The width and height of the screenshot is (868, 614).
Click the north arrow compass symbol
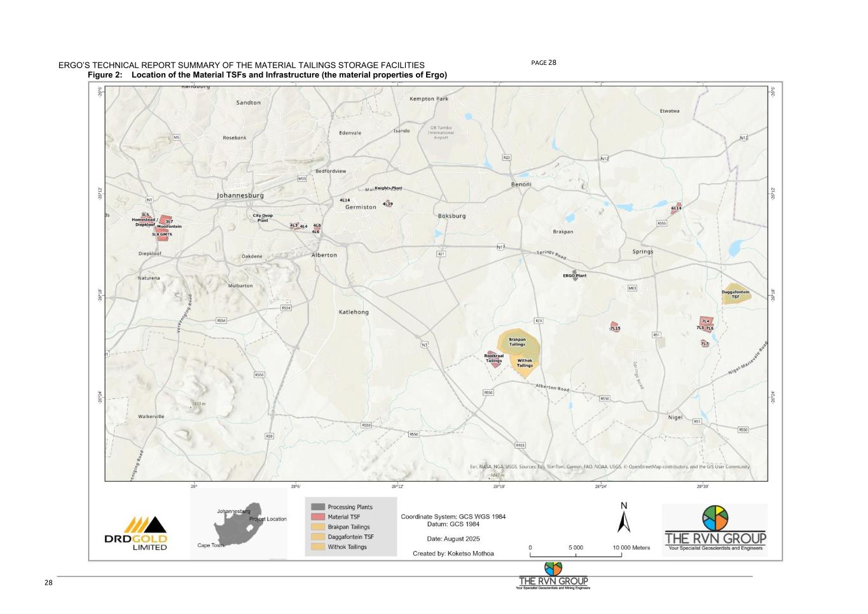coord(624,519)
